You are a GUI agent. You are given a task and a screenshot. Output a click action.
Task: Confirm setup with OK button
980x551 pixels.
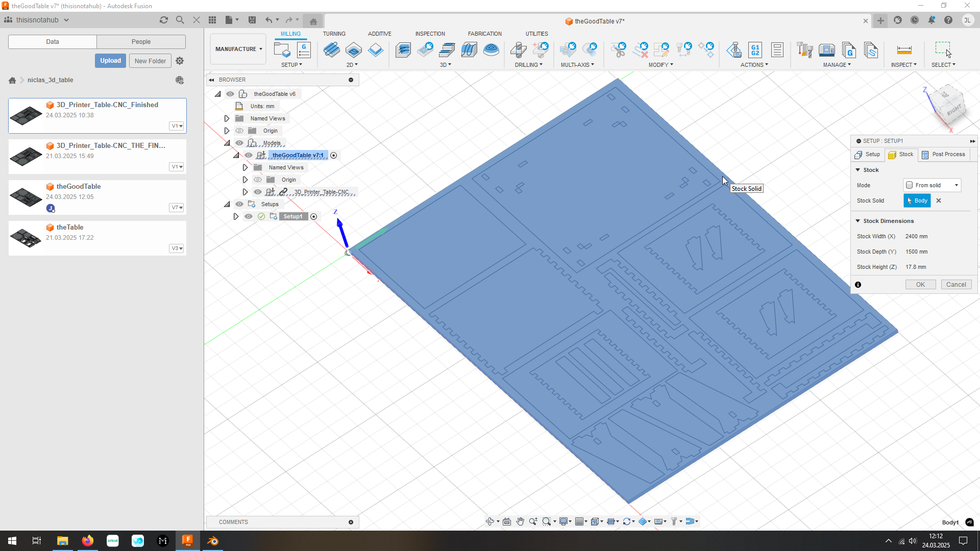(920, 285)
